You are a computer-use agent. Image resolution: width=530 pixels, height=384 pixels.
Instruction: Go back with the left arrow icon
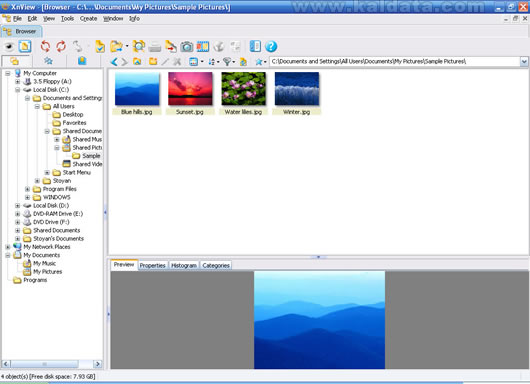pos(114,62)
